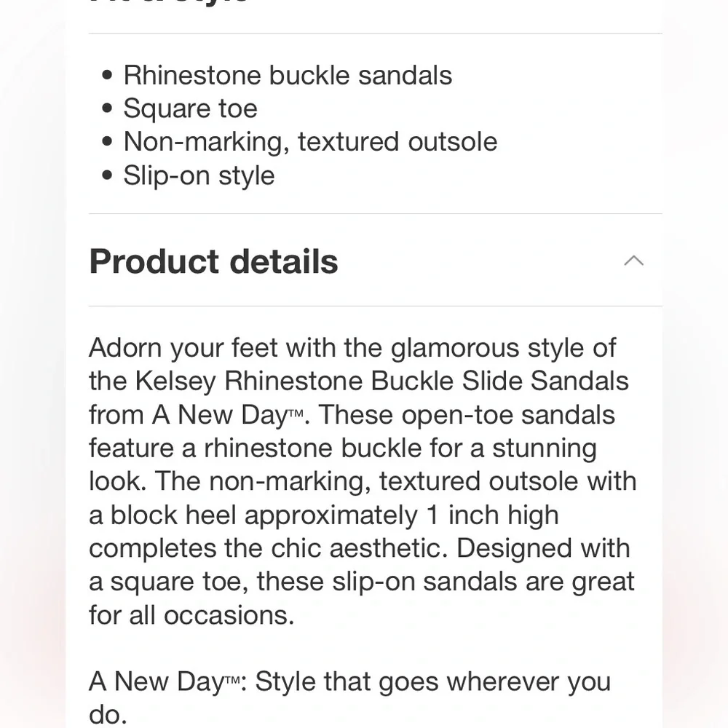The height and width of the screenshot is (728, 728).
Task: Click the bullet dot before 'Square toe'
Action: point(108,108)
